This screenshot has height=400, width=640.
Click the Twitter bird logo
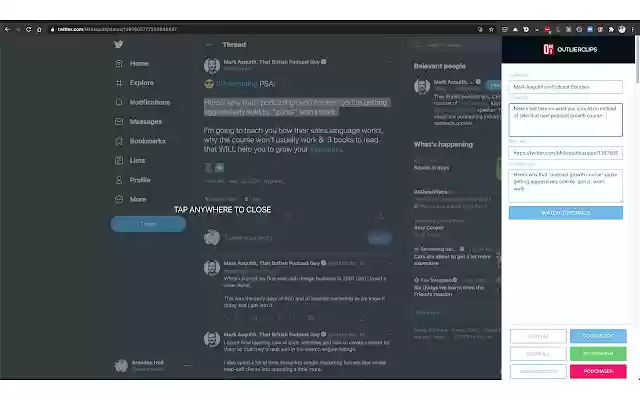click(x=119, y=44)
